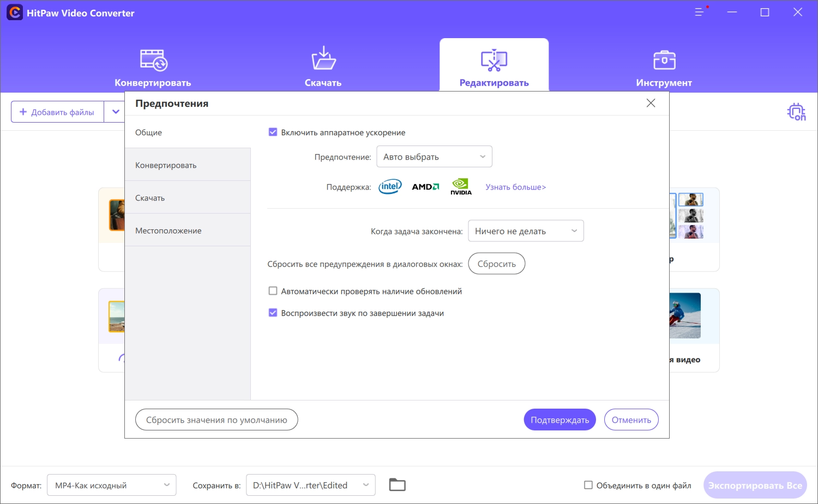Select Скачать in preferences sidebar
This screenshot has height=504, width=818.
tap(188, 197)
